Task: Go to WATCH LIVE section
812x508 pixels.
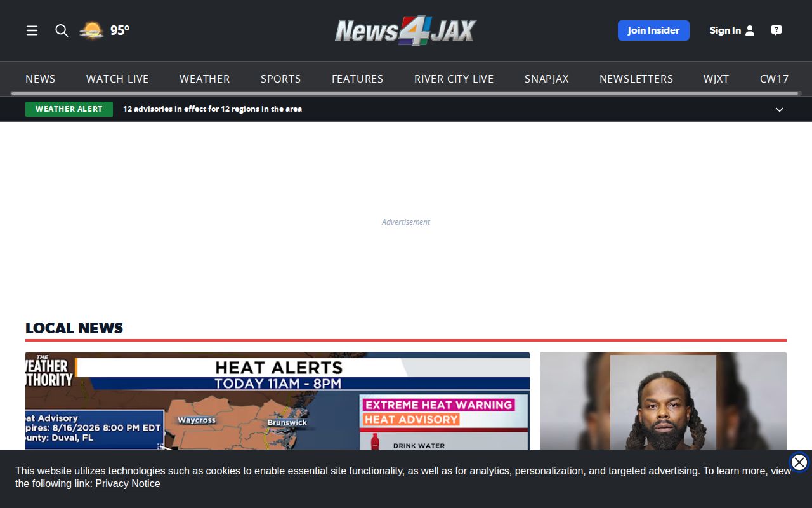Action: (x=117, y=79)
